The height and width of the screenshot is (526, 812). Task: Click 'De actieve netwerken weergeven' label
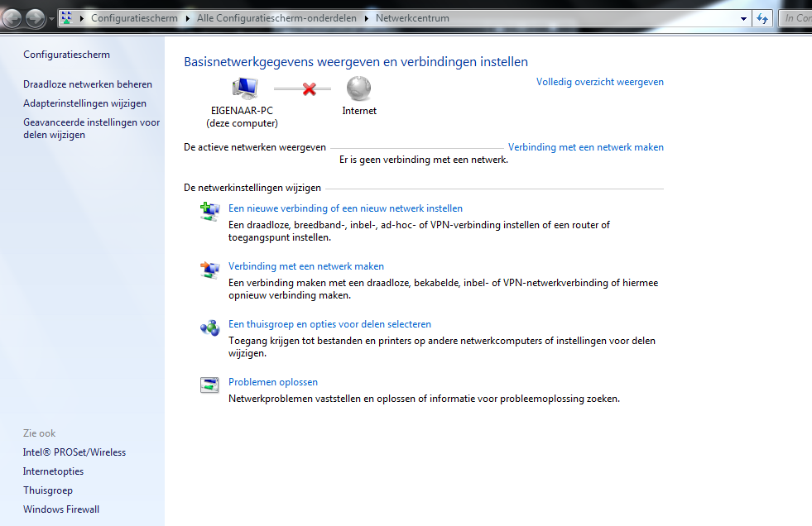click(255, 147)
